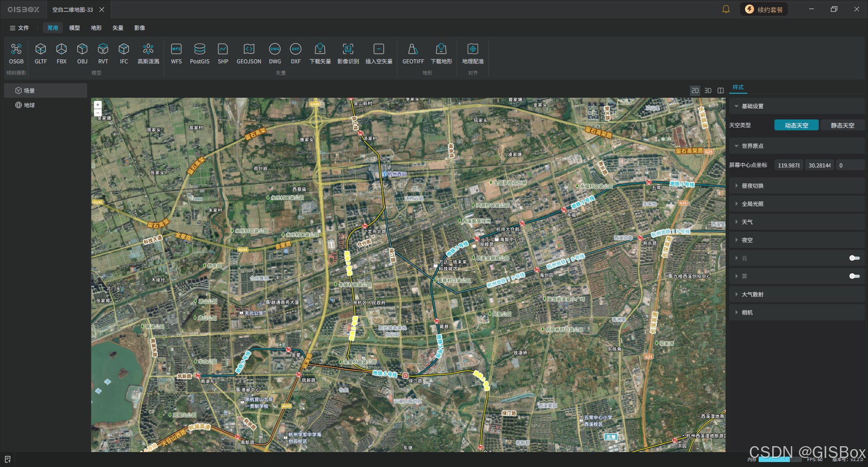This screenshot has height=467, width=868.
Task: Expand the 昼夜切换 section
Action: [797, 186]
